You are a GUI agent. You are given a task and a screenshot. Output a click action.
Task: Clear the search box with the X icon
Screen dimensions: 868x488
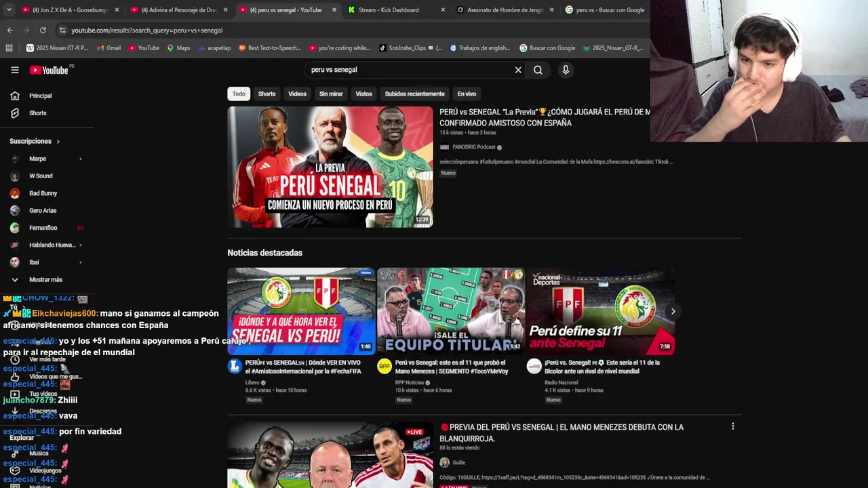pos(518,70)
